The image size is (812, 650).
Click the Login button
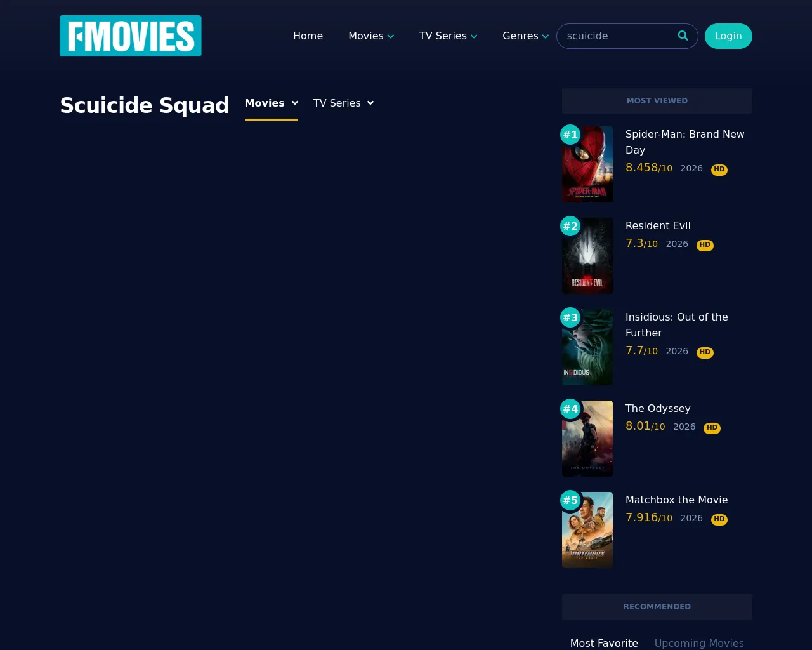point(728,36)
